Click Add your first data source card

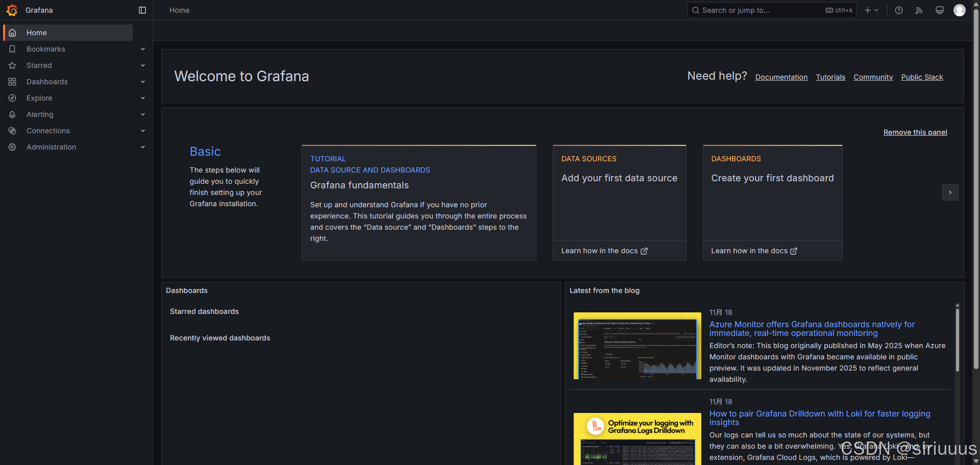tap(620, 193)
